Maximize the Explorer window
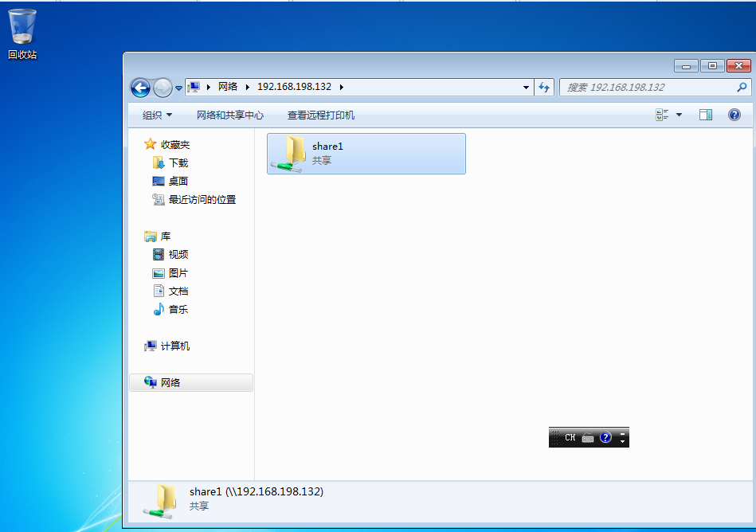The height and width of the screenshot is (532, 756). (712, 66)
